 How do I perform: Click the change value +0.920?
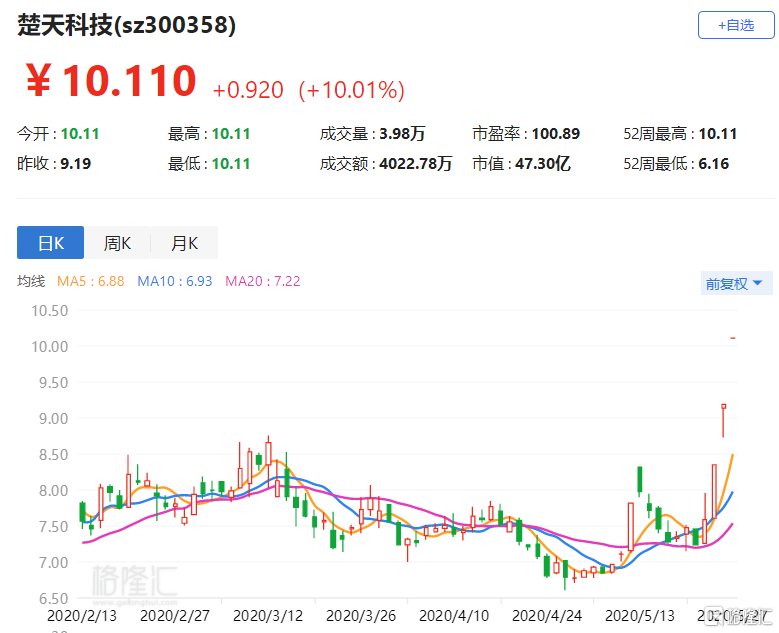pos(248,90)
